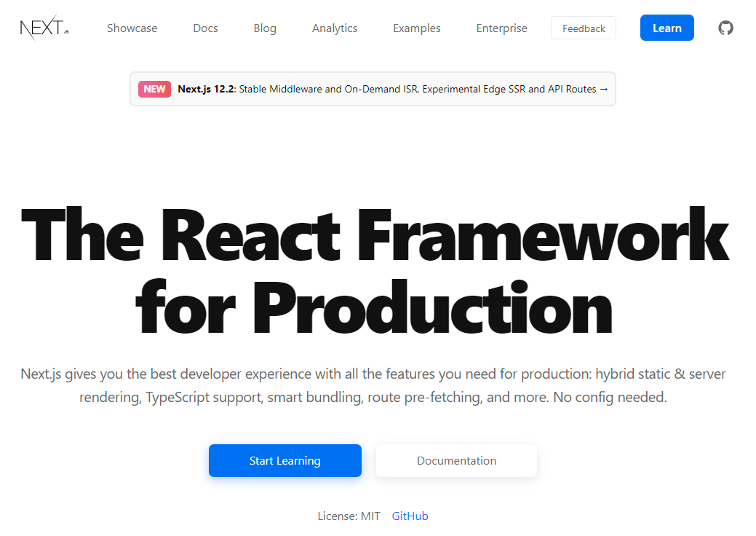Viewport: 756px width, 536px height.
Task: Open the Documentation button
Action: click(x=456, y=461)
